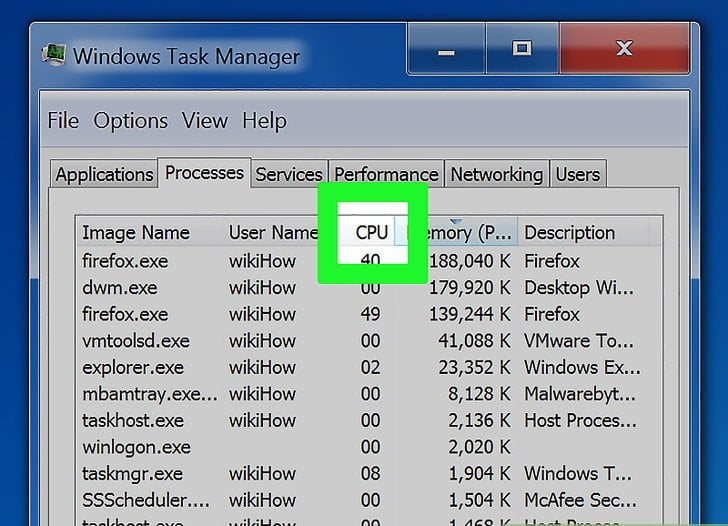The image size is (728, 526).
Task: Click the 1,904 K memory cell
Action: coord(479,474)
